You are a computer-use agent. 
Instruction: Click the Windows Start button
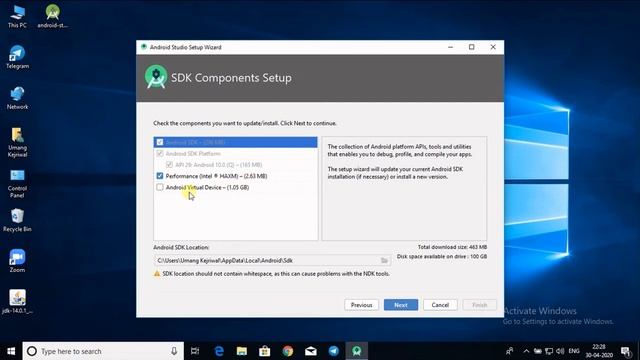(x=11, y=351)
